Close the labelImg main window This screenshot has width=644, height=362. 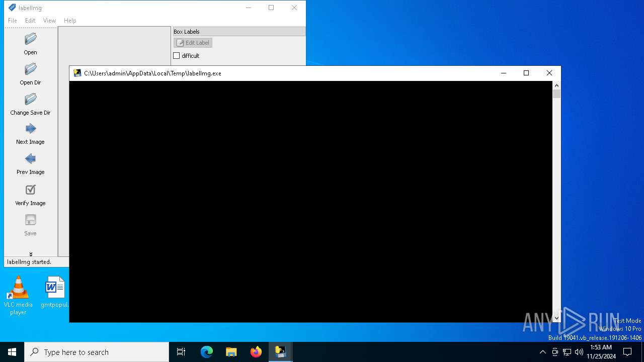point(294,8)
